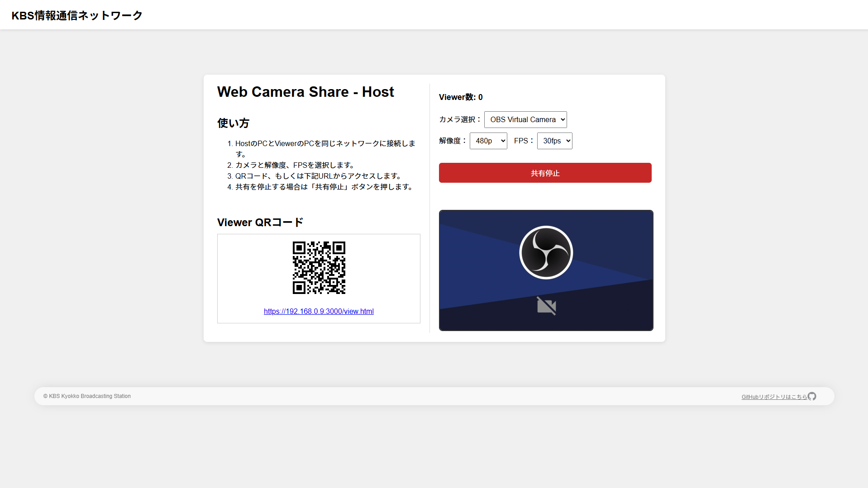The width and height of the screenshot is (868, 488).
Task: Click the KBS情報通信ネットワーク header title
Action: [x=77, y=15]
